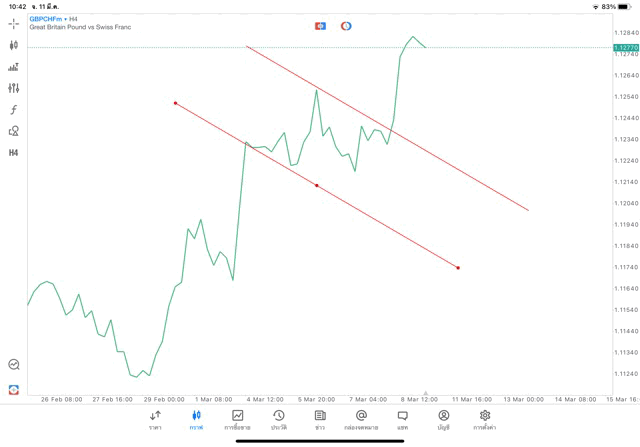Change chart type with candlestick icon
640x447 pixels.
click(x=14, y=45)
